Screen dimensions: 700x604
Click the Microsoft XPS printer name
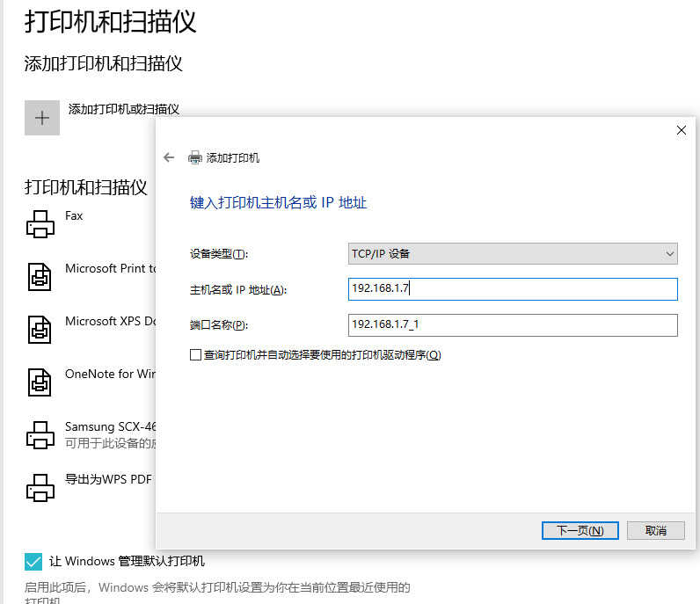pos(110,321)
